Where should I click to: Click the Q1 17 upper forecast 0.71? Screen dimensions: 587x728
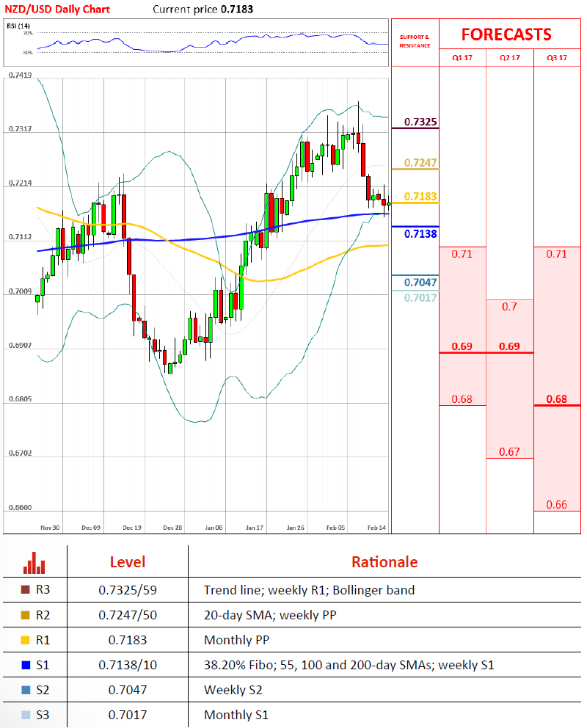click(x=462, y=254)
